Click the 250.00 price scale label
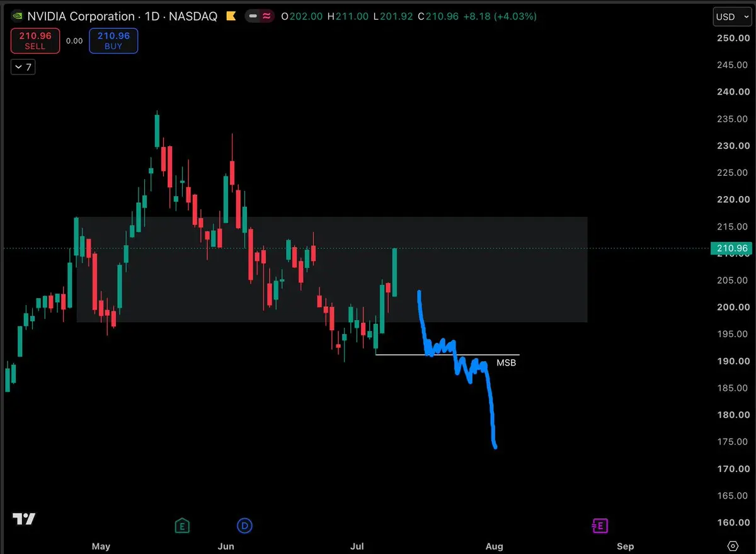This screenshot has width=756, height=554. [x=732, y=38]
